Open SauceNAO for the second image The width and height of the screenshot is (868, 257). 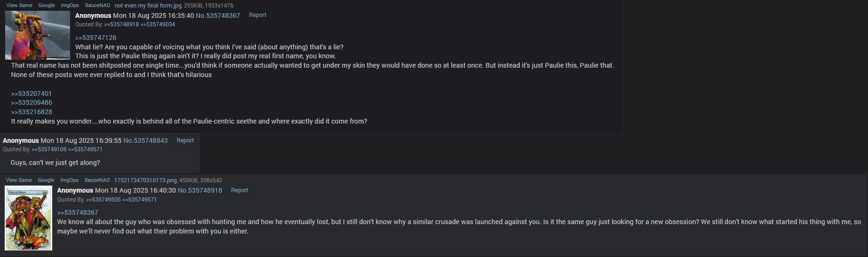[x=97, y=180]
